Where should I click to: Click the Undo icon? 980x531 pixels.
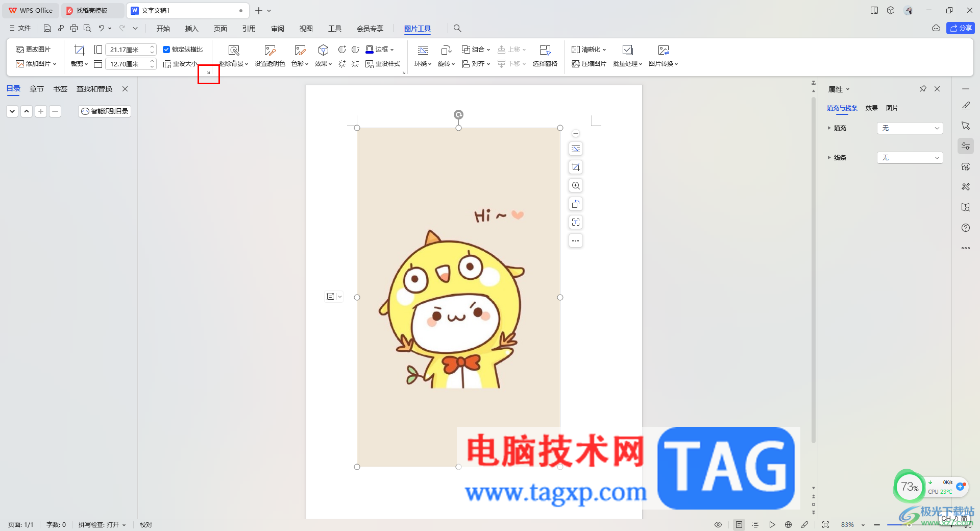point(102,28)
